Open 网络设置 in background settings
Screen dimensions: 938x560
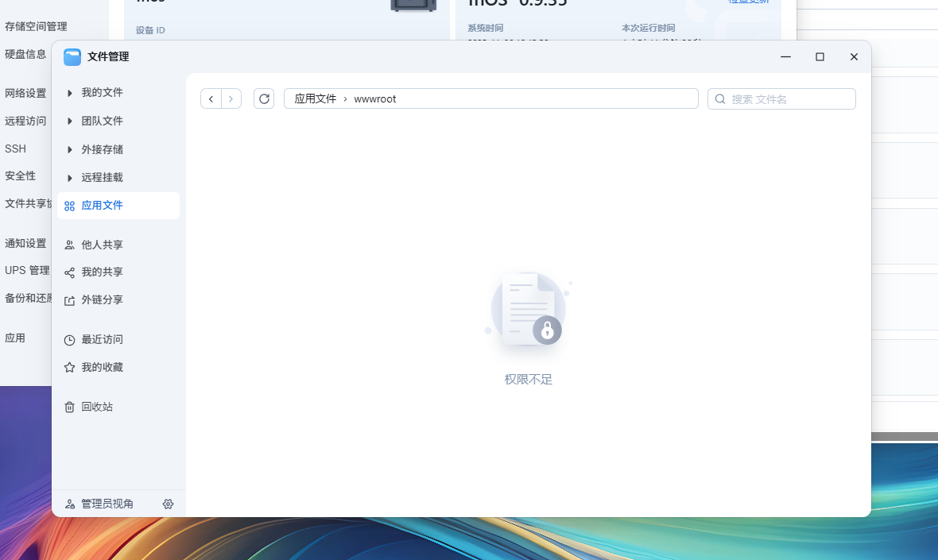[x=25, y=93]
